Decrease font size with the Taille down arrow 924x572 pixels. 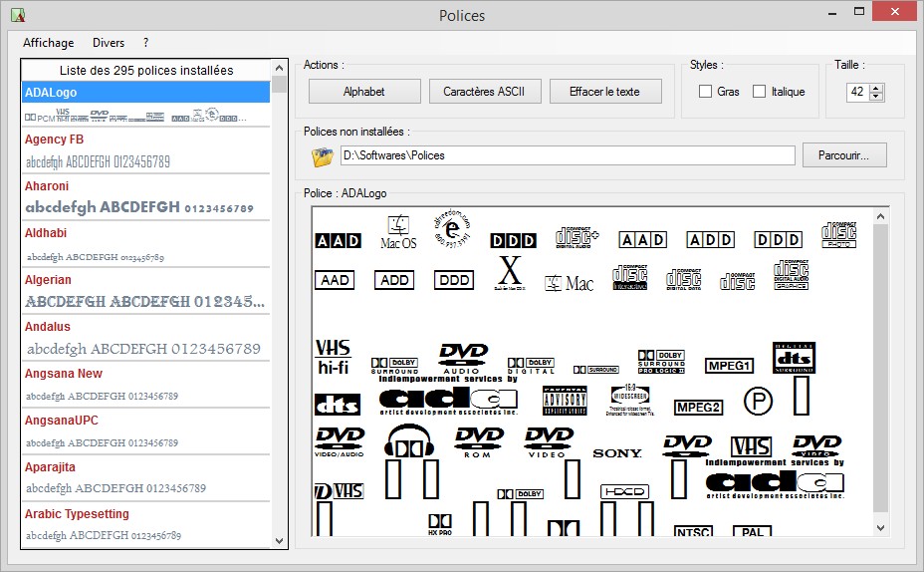tap(876, 97)
